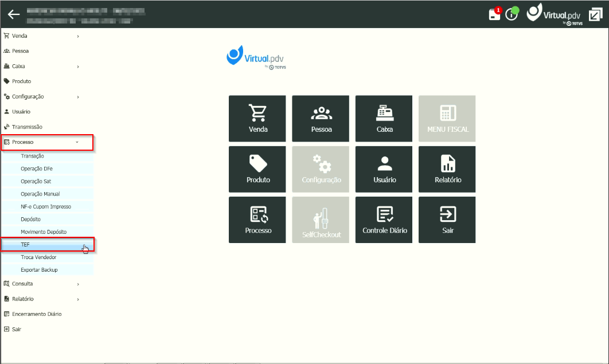609x364 pixels.
Task: Click the user icon beside Usuário in sidebar
Action: click(7, 111)
